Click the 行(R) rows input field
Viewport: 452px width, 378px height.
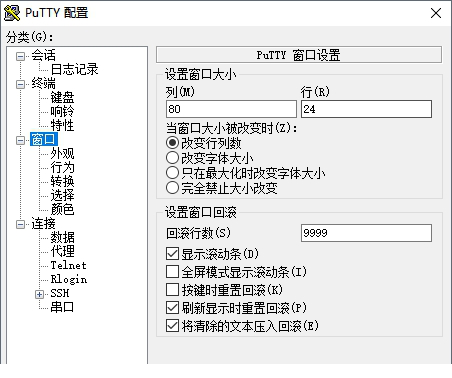coord(366,109)
